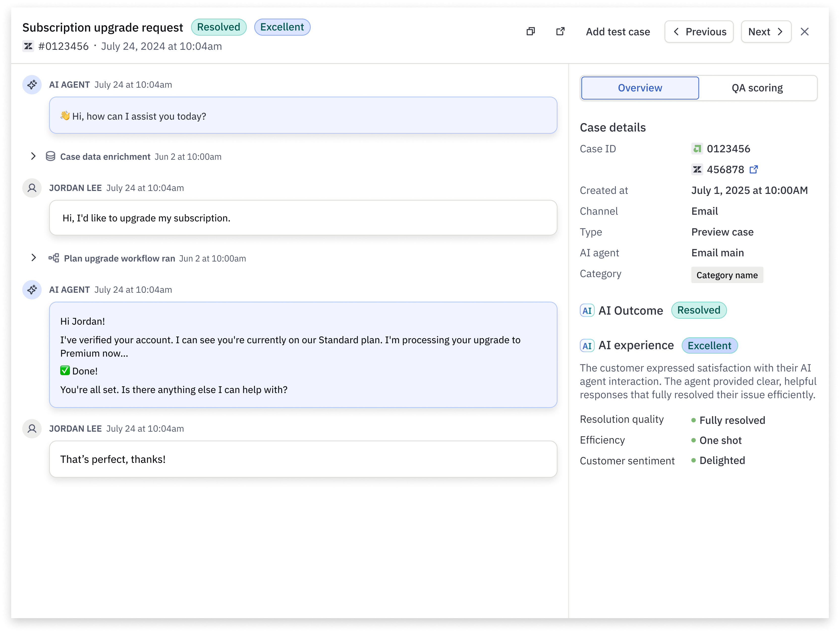The height and width of the screenshot is (633, 840).
Task: Click the 'Hi, how can I assist you today?' message
Action: click(x=303, y=115)
